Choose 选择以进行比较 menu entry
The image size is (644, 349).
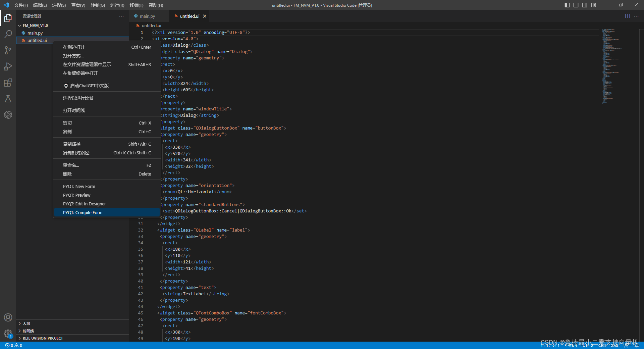pos(107,98)
